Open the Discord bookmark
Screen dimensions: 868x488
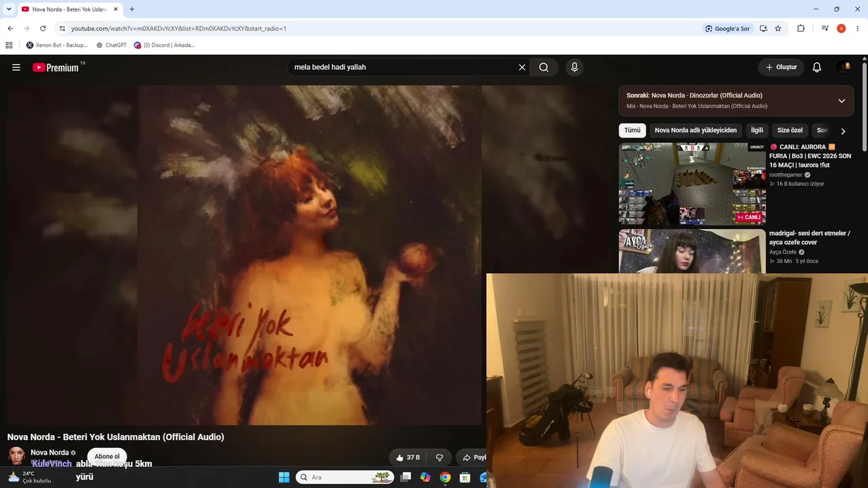click(x=164, y=45)
